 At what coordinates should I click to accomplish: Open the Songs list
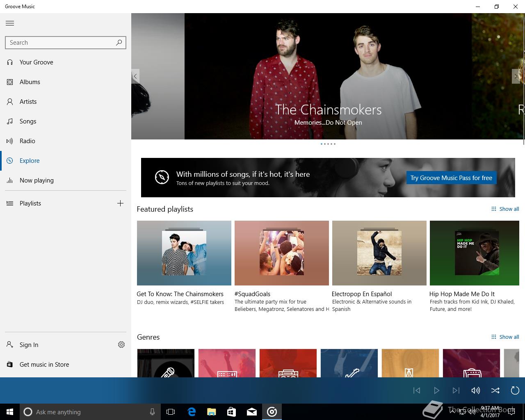click(66, 121)
